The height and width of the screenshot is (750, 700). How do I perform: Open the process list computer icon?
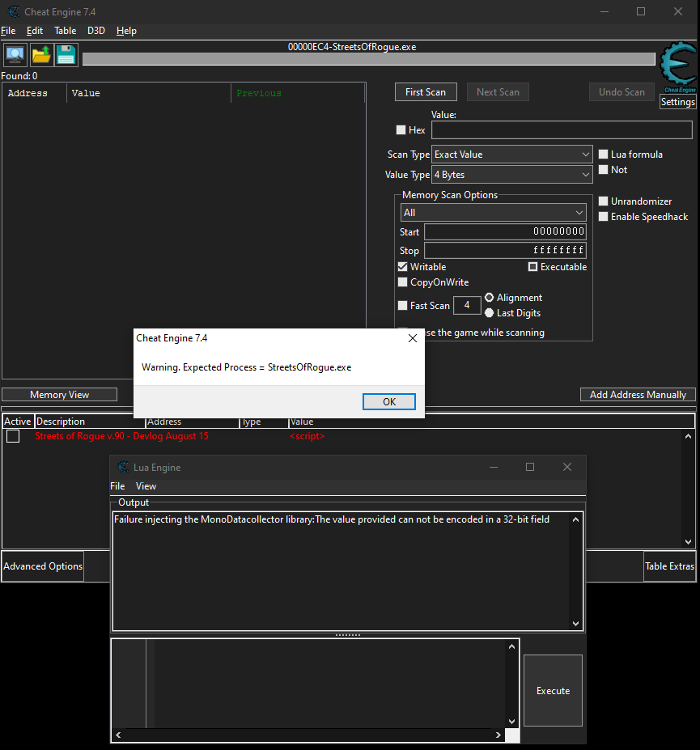15,55
